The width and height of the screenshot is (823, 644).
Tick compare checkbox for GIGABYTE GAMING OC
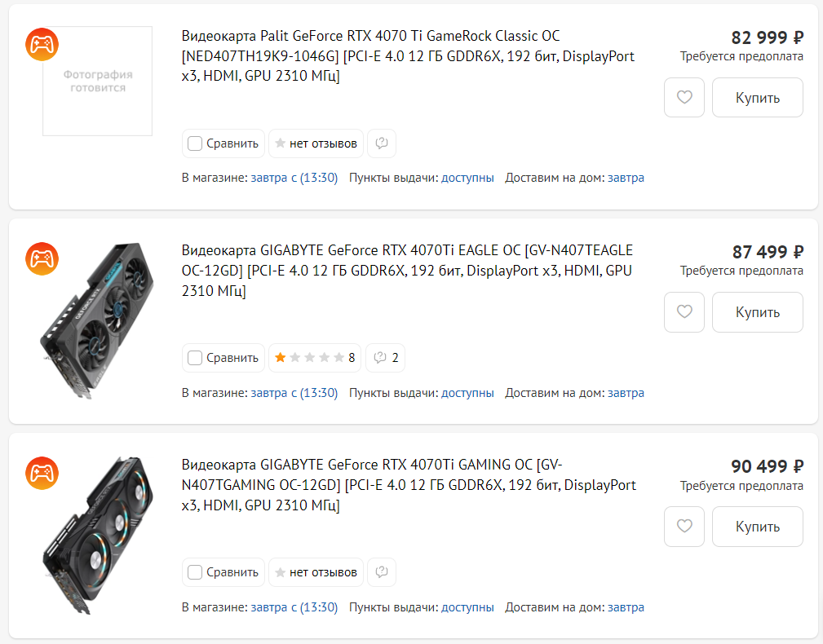tap(195, 572)
